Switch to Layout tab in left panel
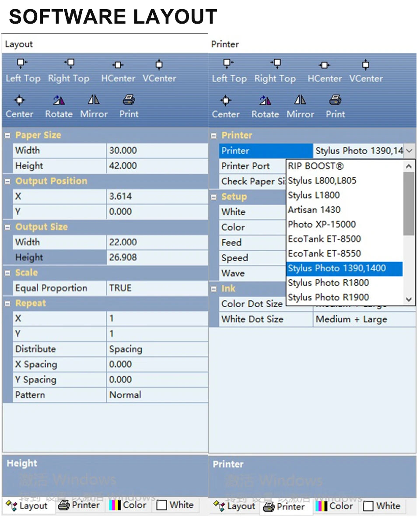The height and width of the screenshot is (523, 420). pyautogui.click(x=27, y=505)
